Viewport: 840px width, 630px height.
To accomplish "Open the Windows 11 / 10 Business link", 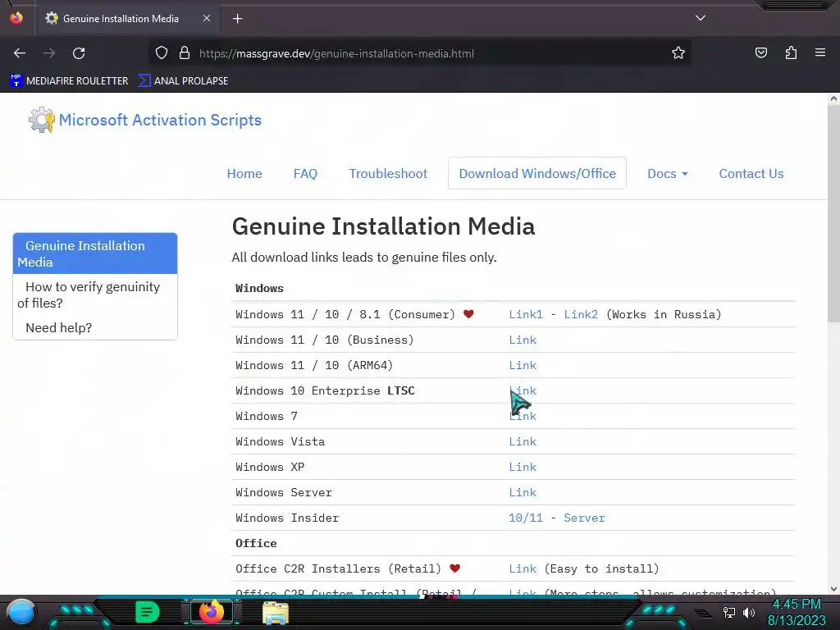I will (523, 340).
